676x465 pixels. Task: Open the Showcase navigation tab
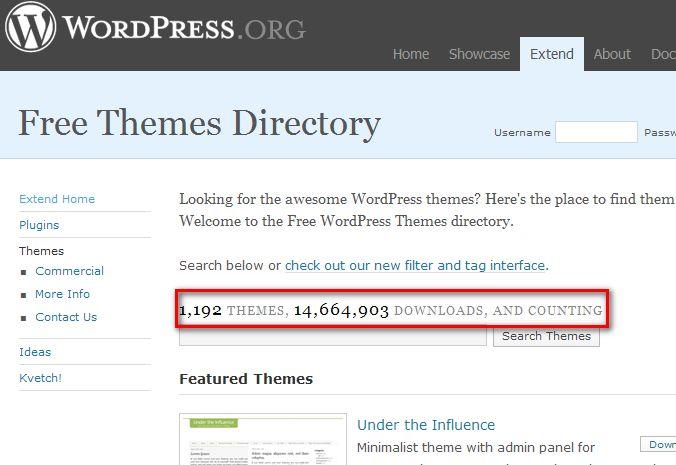pos(479,54)
